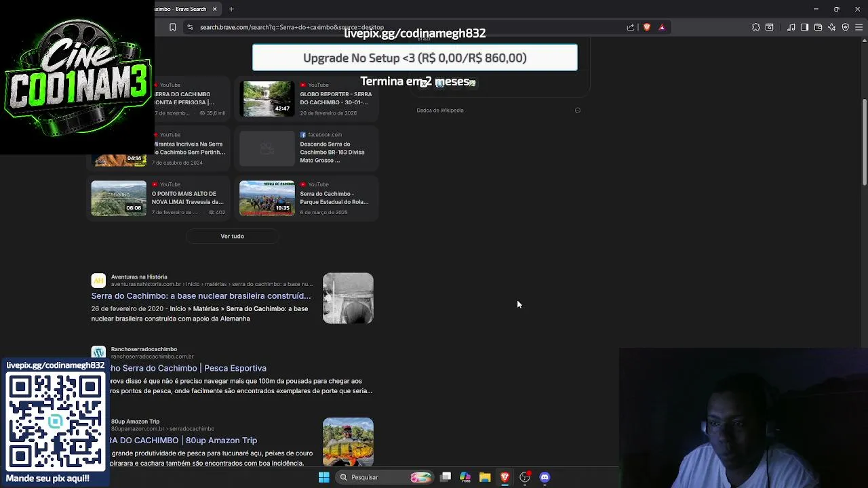Open 'Mirantes Incríveis Na Serra' video title
The height and width of the screenshot is (488, 868).
tap(189, 148)
